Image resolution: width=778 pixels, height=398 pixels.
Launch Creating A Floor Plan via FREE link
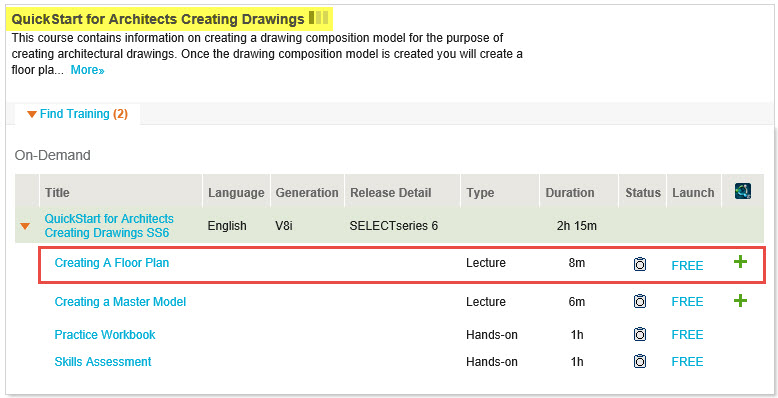pos(687,265)
